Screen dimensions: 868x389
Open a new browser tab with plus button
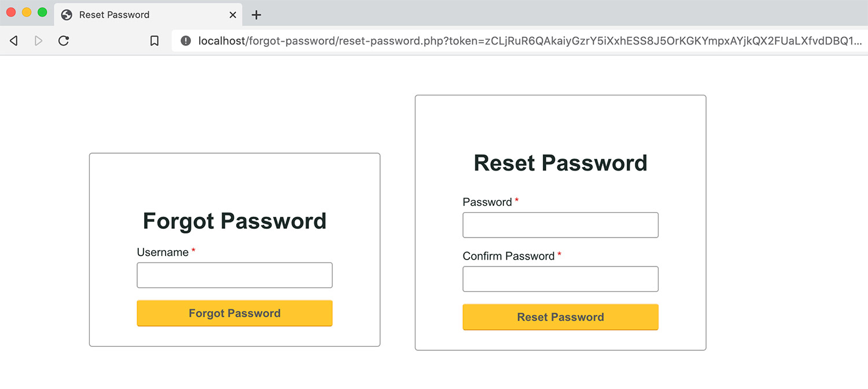(256, 14)
